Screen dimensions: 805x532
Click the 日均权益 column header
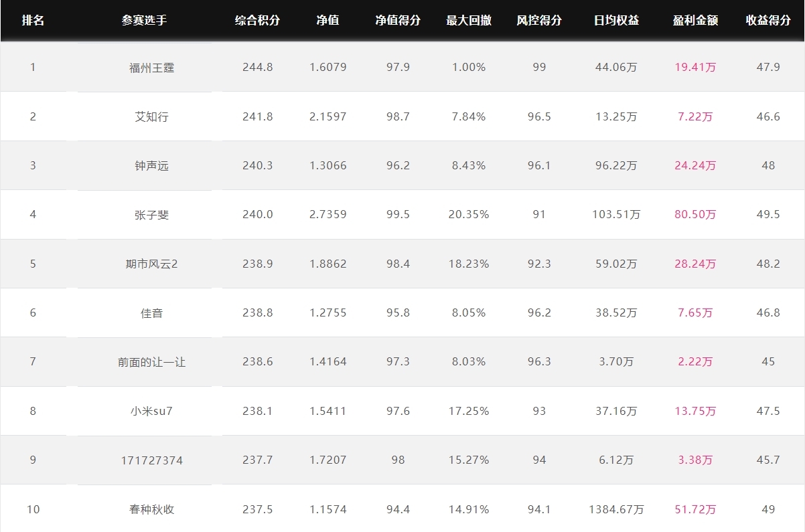(x=616, y=20)
